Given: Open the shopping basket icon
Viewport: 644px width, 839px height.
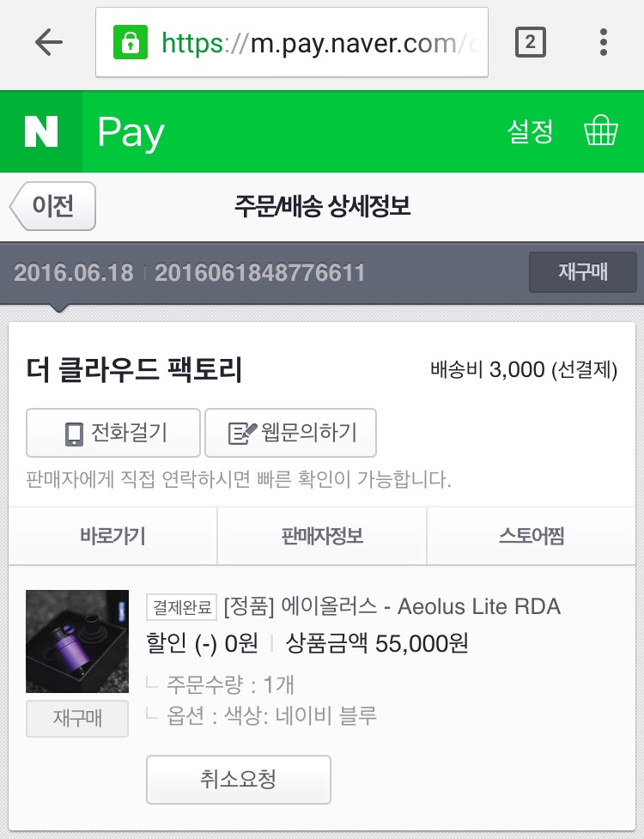Looking at the screenshot, I should coord(600,132).
